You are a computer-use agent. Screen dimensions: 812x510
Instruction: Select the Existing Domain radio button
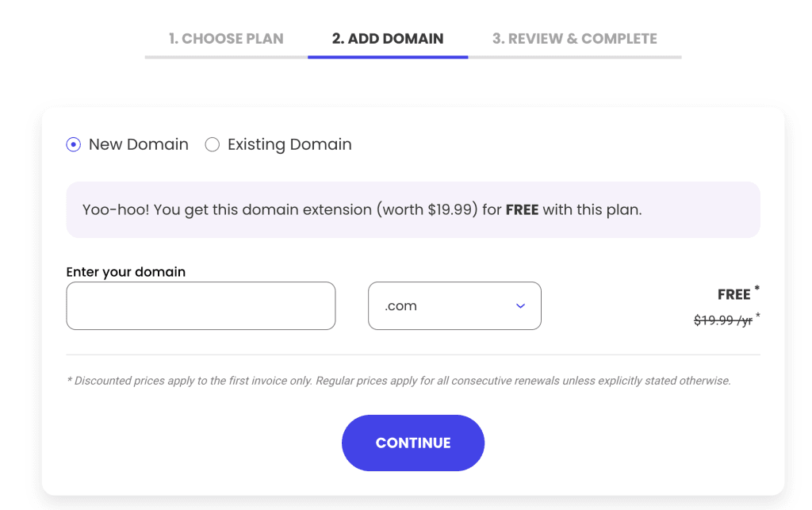point(212,144)
